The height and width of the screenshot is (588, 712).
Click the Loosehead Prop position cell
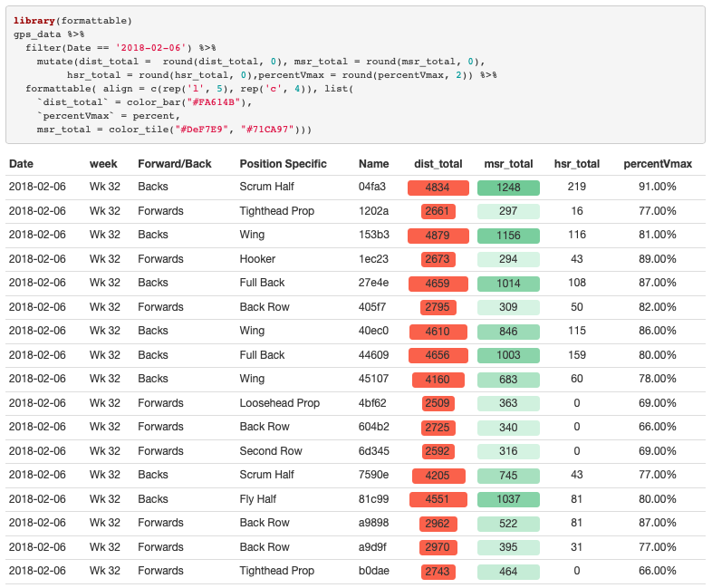point(279,403)
